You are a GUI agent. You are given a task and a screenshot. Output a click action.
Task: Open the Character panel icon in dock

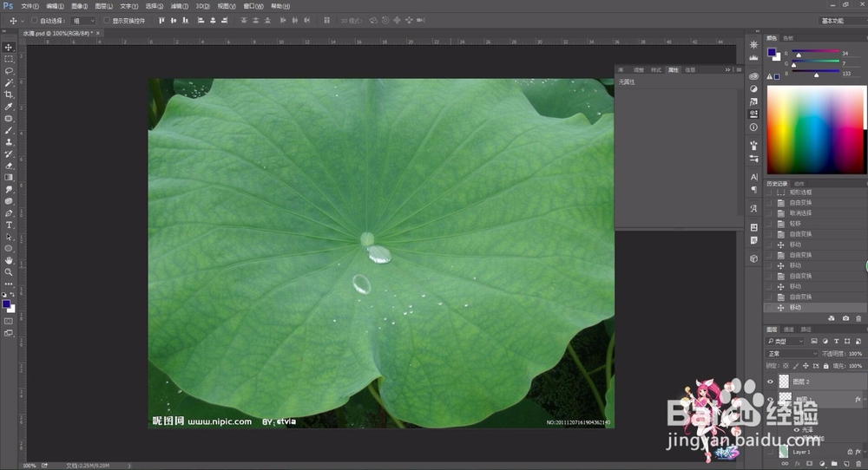click(753, 177)
